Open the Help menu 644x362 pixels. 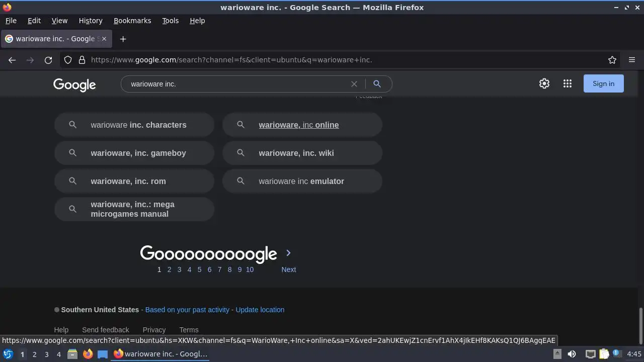point(197,21)
